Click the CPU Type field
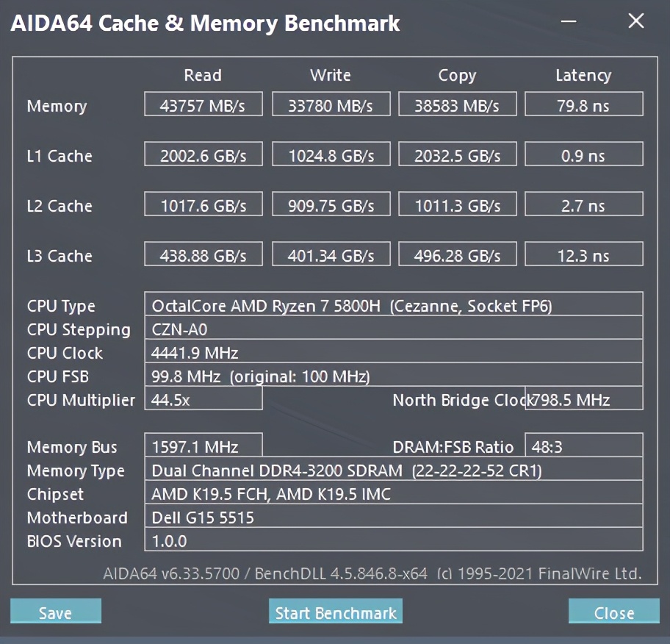The width and height of the screenshot is (670, 644). click(393, 305)
